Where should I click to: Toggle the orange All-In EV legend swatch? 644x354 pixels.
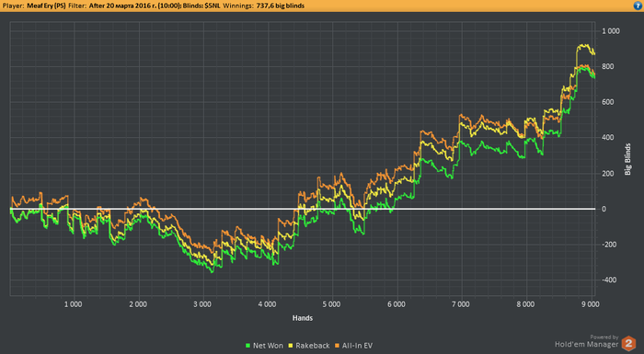click(338, 346)
